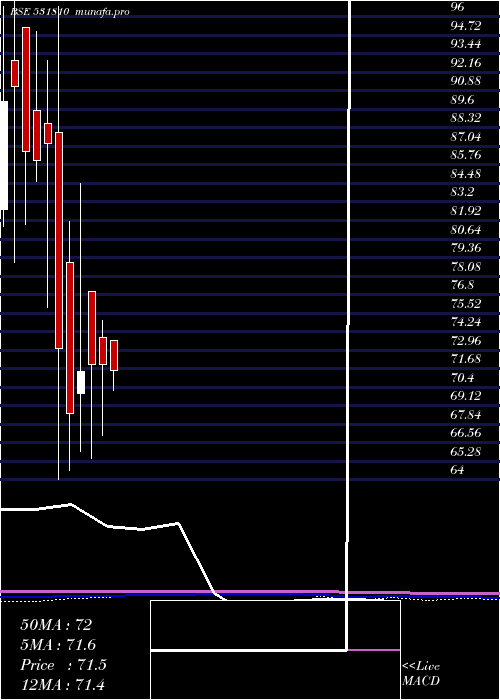This screenshot has height=700, width=500.
Task: Click the 94.72 price axis label
Action: 466,26
